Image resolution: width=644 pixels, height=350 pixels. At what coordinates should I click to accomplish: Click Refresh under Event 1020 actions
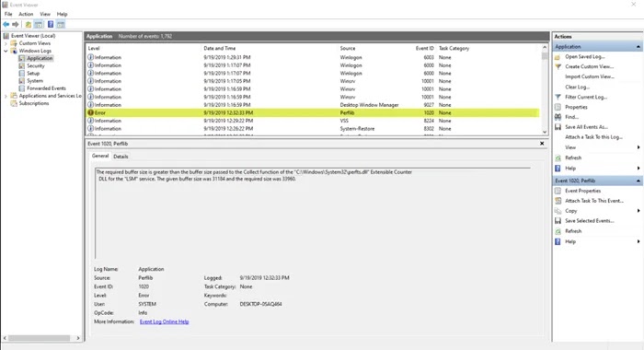coord(573,231)
